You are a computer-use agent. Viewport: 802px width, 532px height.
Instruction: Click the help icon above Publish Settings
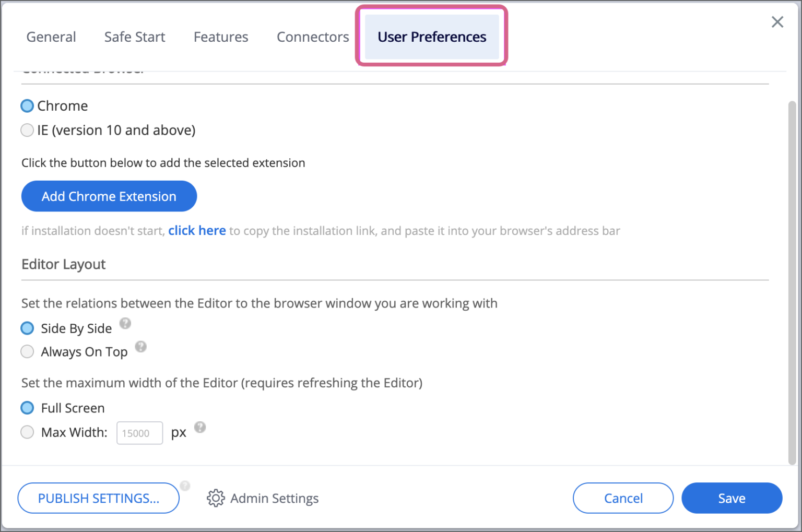[x=185, y=486]
